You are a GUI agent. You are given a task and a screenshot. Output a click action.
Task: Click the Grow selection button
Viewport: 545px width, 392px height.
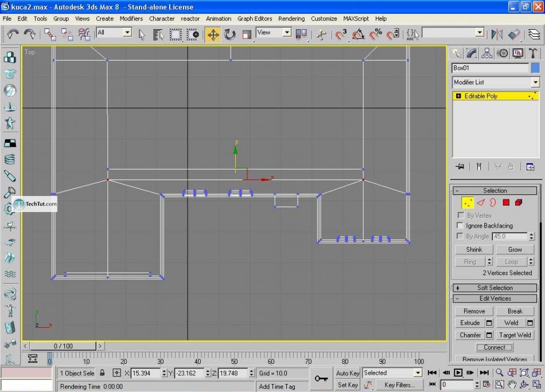[x=515, y=250]
